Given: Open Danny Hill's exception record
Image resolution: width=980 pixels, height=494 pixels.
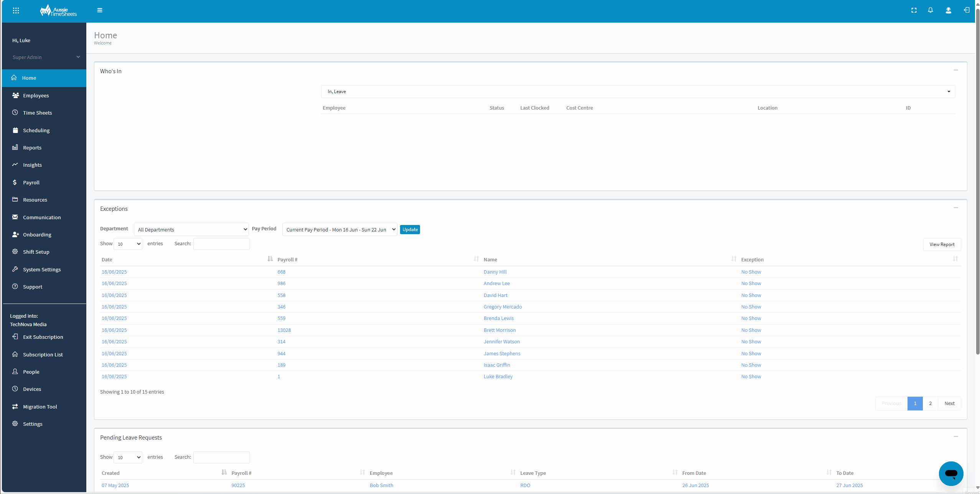Looking at the screenshot, I should click(x=494, y=272).
